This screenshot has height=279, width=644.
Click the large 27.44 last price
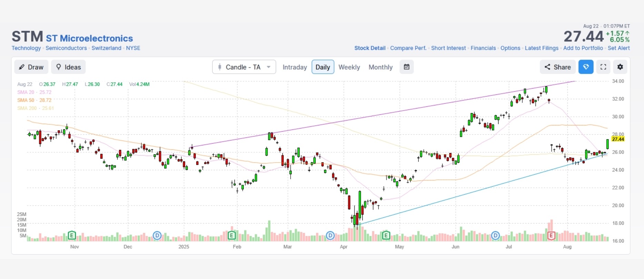(583, 37)
